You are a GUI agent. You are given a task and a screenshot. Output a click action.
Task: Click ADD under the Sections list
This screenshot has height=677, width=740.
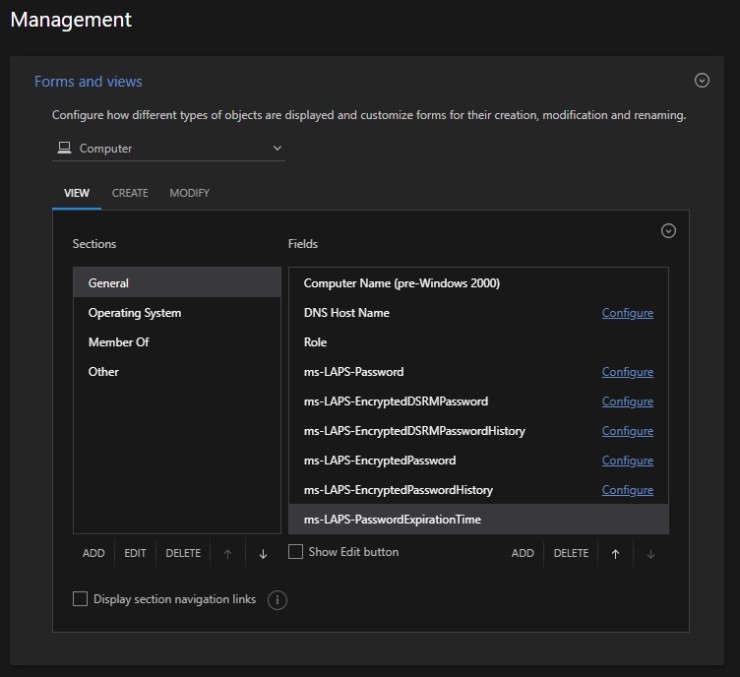point(93,553)
